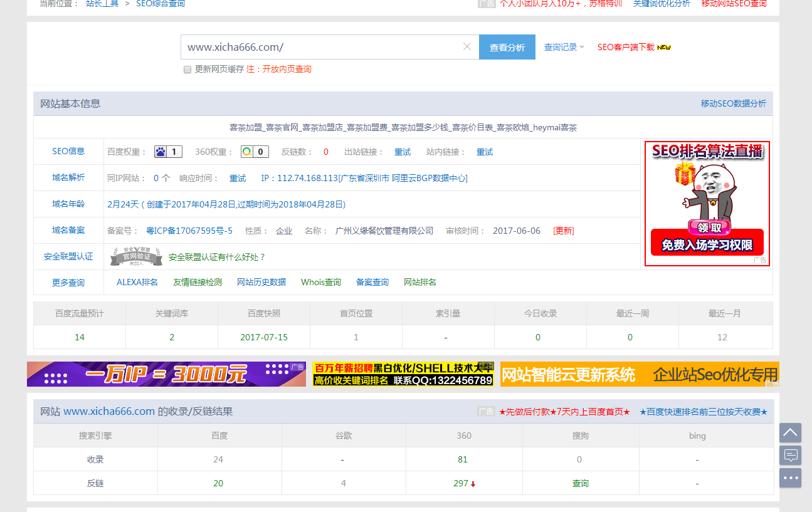This screenshot has height=512, width=812.
Task: Open 安全联盟认证有什么好处 link
Action: [217, 257]
